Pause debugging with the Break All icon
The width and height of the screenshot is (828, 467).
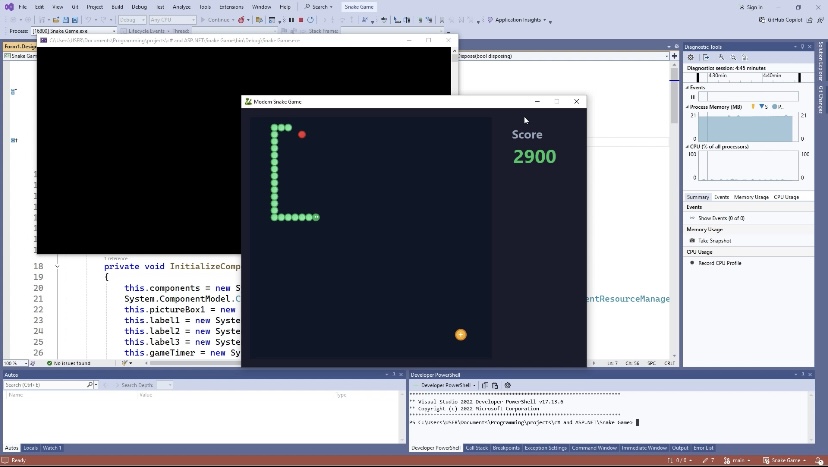[291, 20]
